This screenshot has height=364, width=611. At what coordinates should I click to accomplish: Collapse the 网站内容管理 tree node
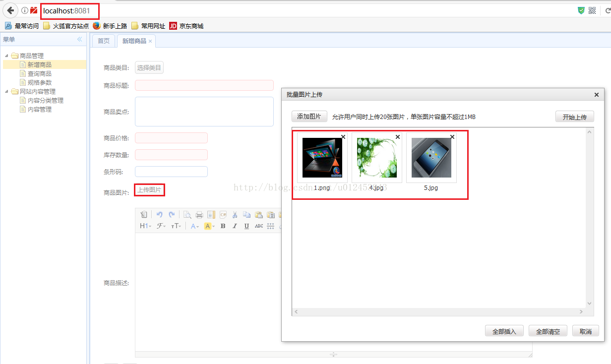6,91
